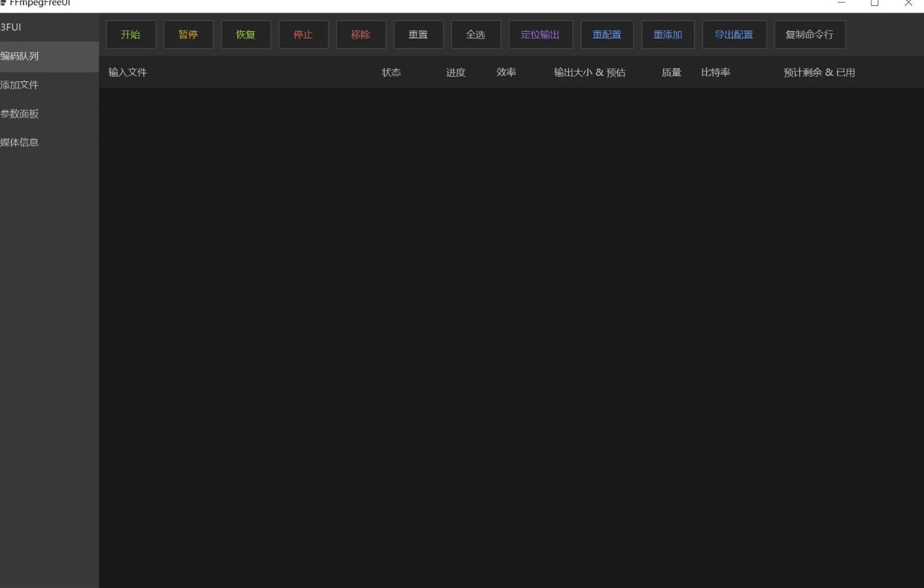Sort by the 状态 column header
924x588 pixels.
391,71
